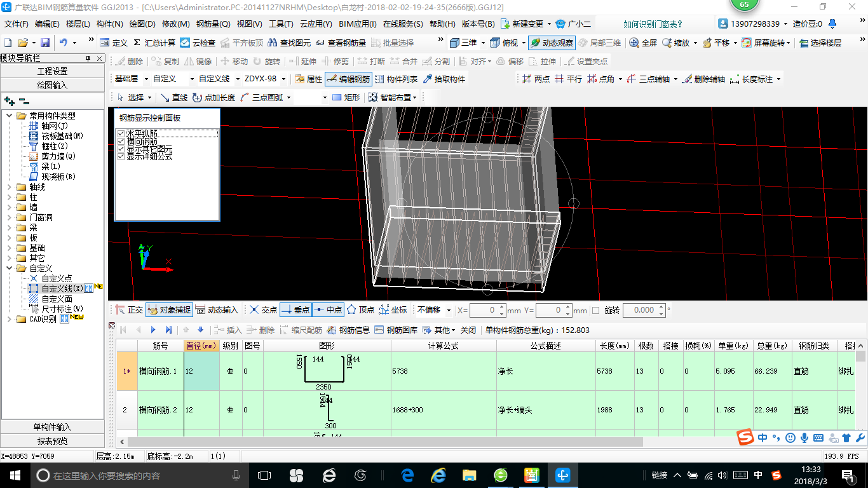Expand 门窗洞 tree node
The width and height of the screenshot is (868, 488).
tap(10, 217)
